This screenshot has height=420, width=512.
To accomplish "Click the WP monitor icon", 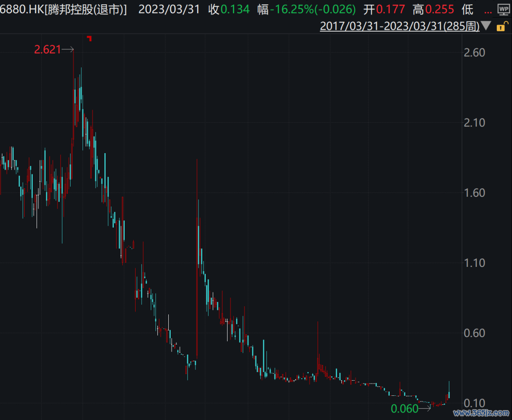I will pyautogui.click(x=503, y=10).
